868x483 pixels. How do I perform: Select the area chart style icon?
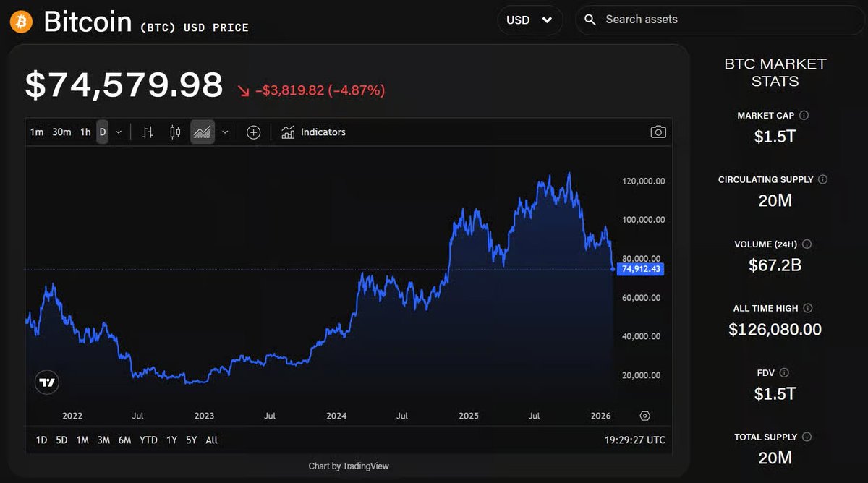coord(202,132)
